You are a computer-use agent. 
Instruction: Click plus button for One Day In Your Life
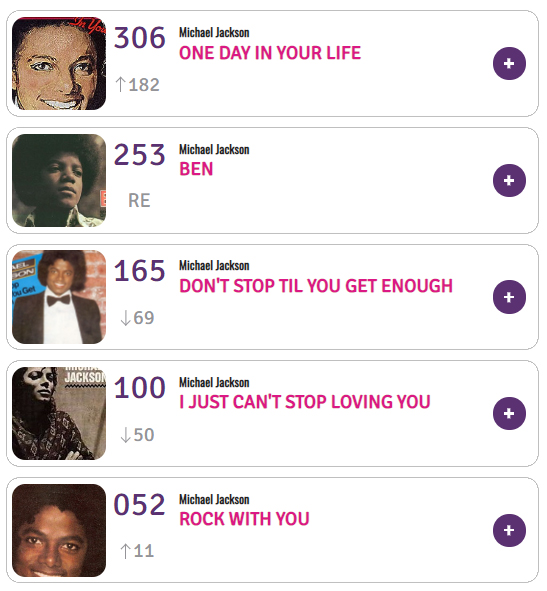pos(509,63)
